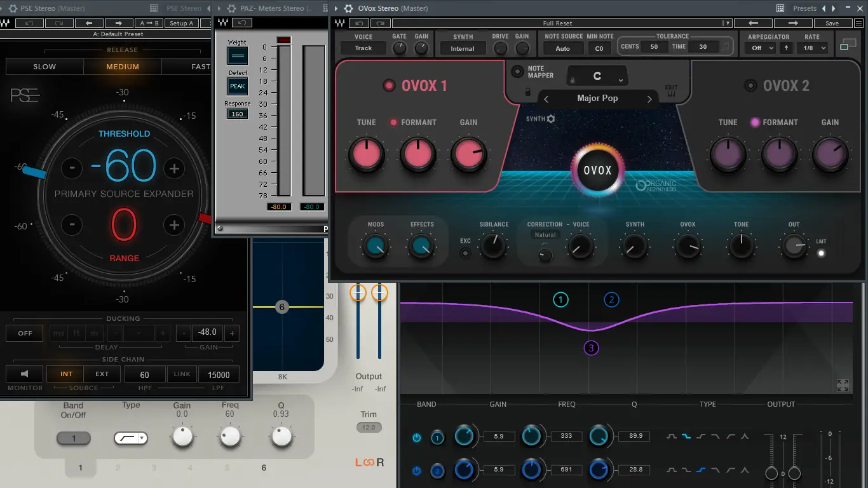Select the SLOW release tab
Image resolution: width=868 pixels, height=488 pixels.
44,67
